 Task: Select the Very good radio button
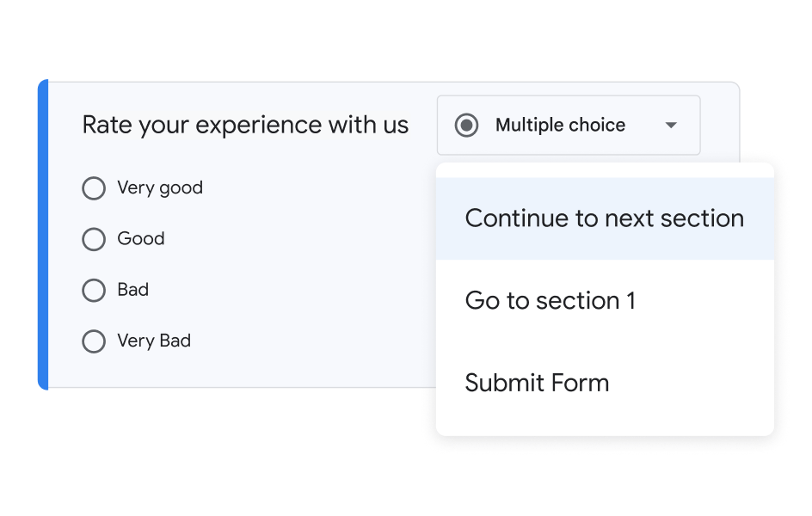(x=94, y=188)
